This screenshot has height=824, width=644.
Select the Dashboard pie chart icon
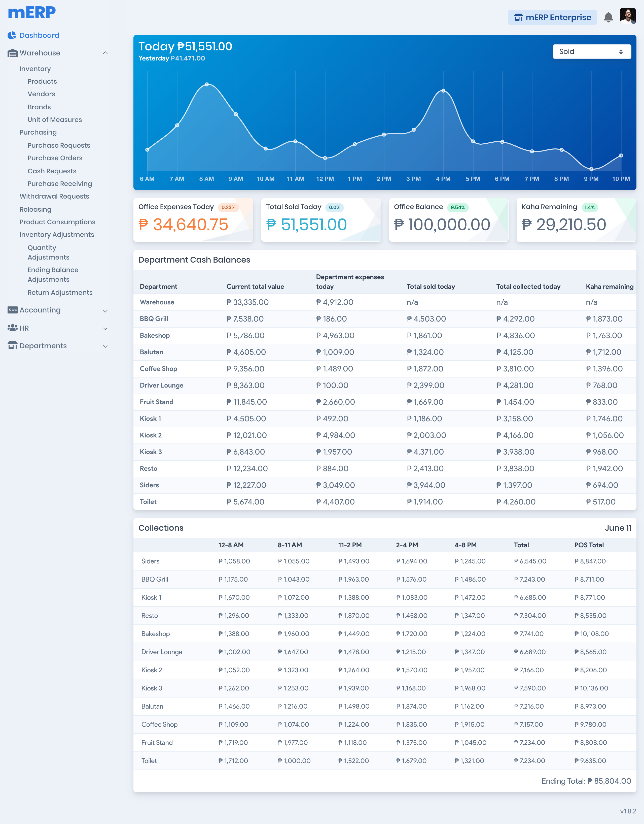click(x=12, y=35)
